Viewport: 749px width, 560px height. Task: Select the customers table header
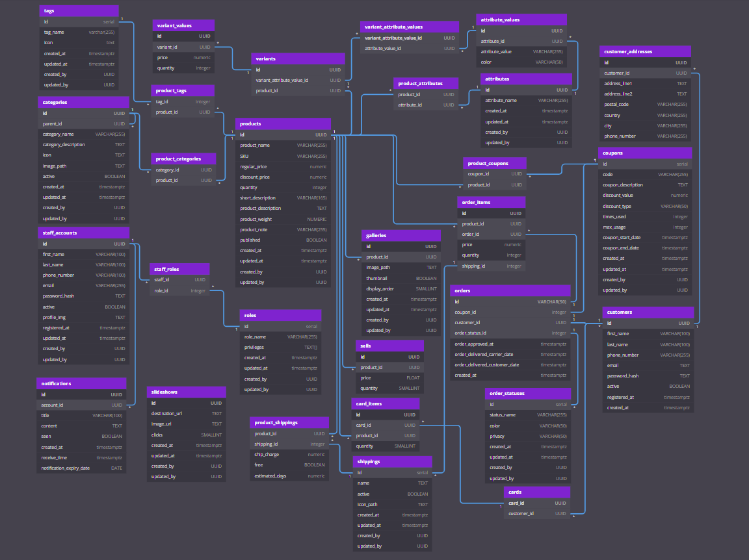[x=648, y=312]
